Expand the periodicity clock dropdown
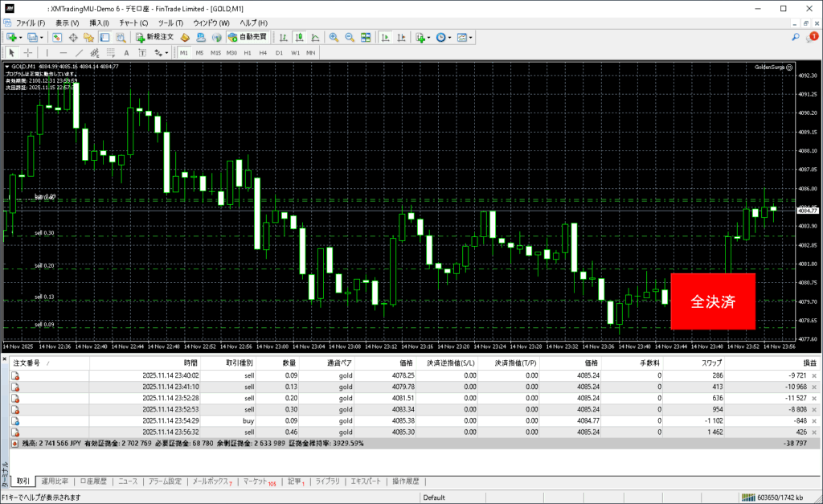This screenshot has width=823, height=504. click(x=448, y=38)
